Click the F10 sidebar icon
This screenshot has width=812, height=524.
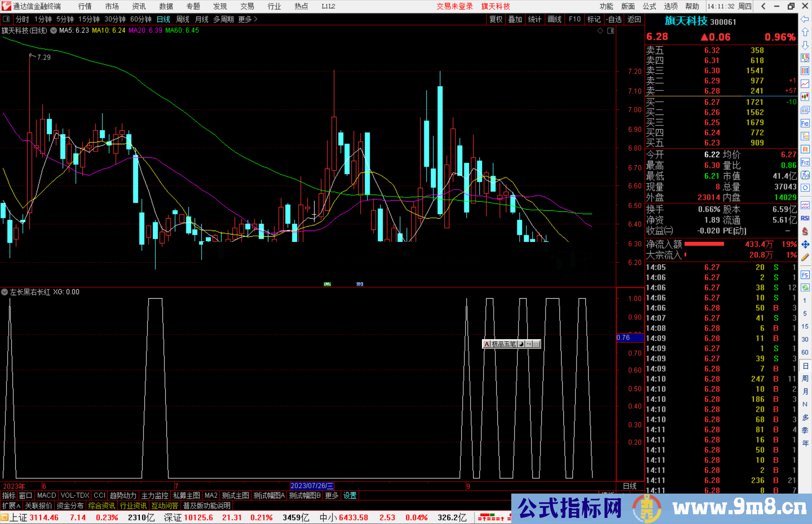(805, 123)
